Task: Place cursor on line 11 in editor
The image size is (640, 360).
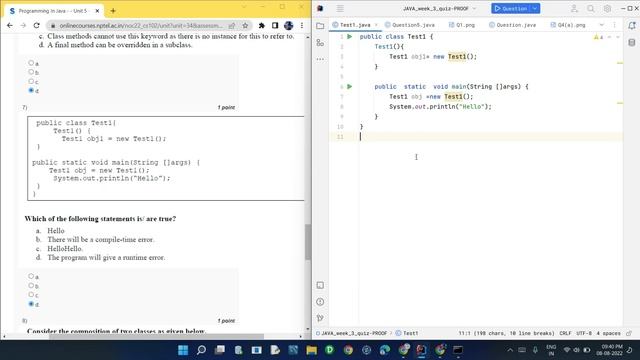Action: [490, 137]
